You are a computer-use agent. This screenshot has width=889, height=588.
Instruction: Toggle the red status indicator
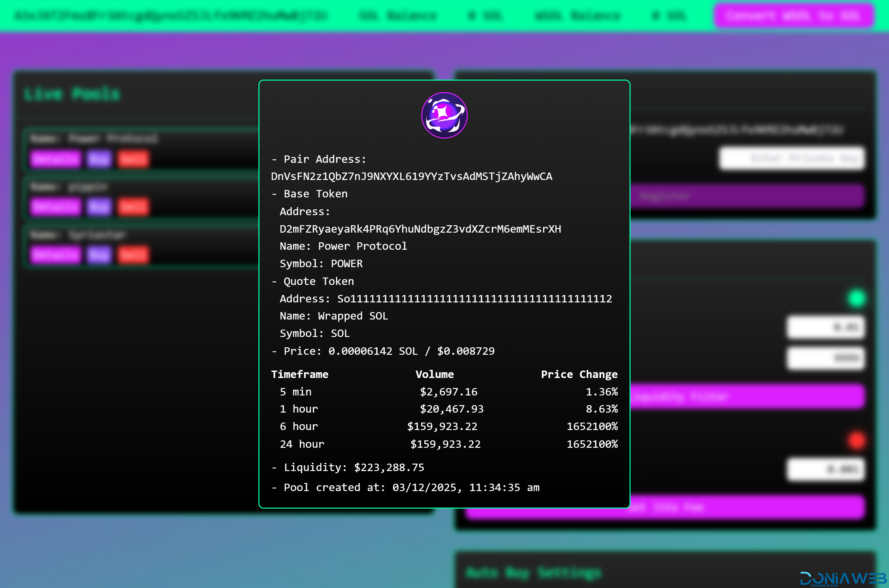click(x=856, y=440)
